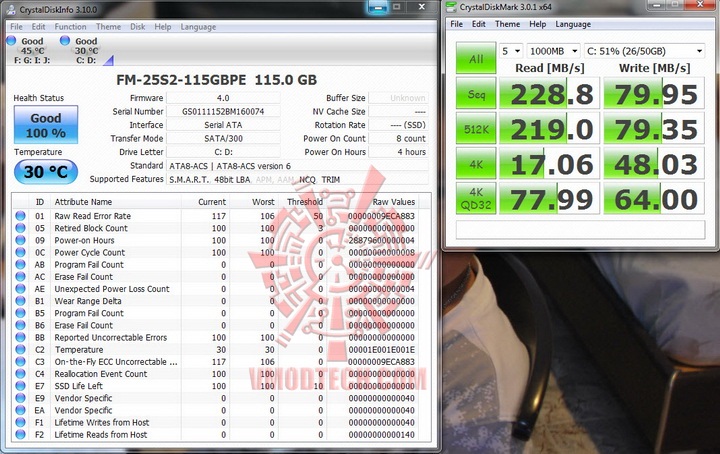This screenshot has width=720, height=454.
Task: Run the 4K QD32 benchmark test
Action: click(x=476, y=199)
